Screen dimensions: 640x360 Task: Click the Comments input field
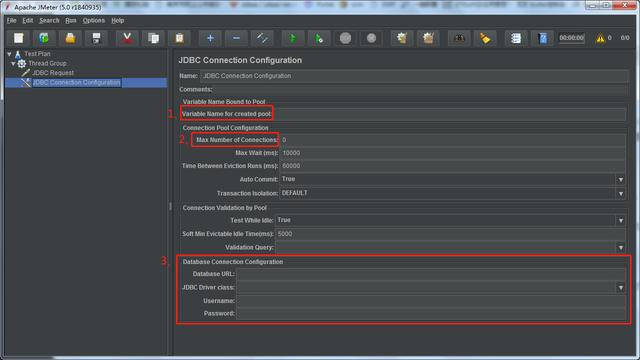(x=420, y=89)
